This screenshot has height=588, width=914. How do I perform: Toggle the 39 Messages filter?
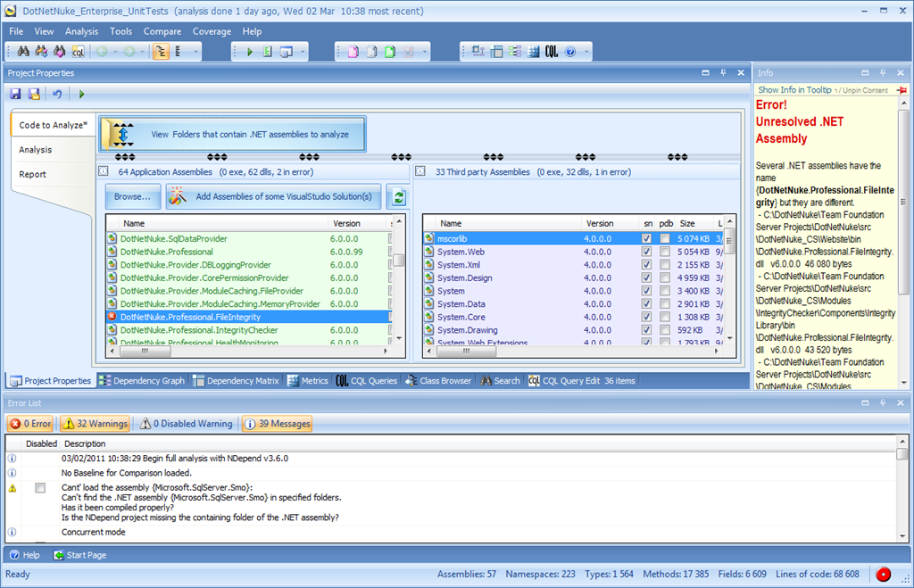278,424
